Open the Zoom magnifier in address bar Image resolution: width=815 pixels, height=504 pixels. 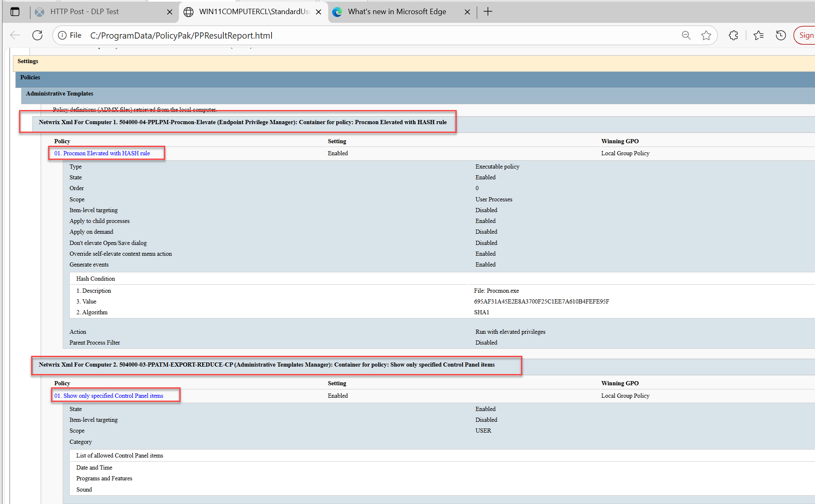[x=686, y=35]
